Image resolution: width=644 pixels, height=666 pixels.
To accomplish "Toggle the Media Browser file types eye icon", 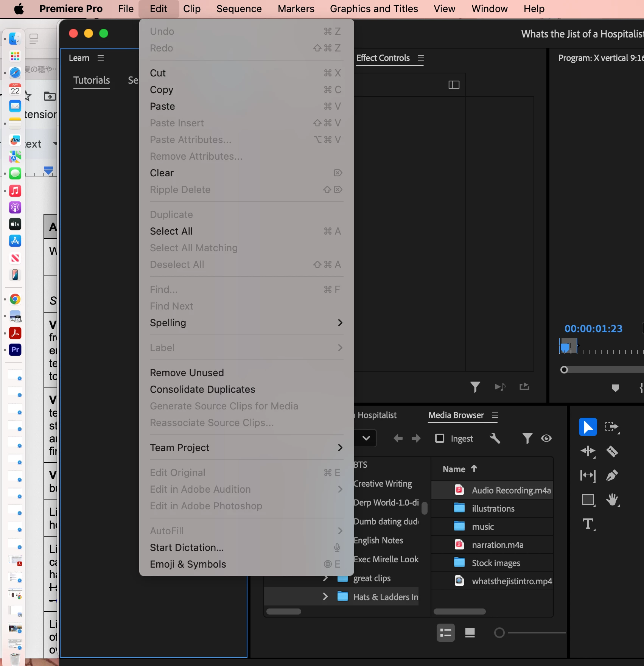I will click(546, 438).
